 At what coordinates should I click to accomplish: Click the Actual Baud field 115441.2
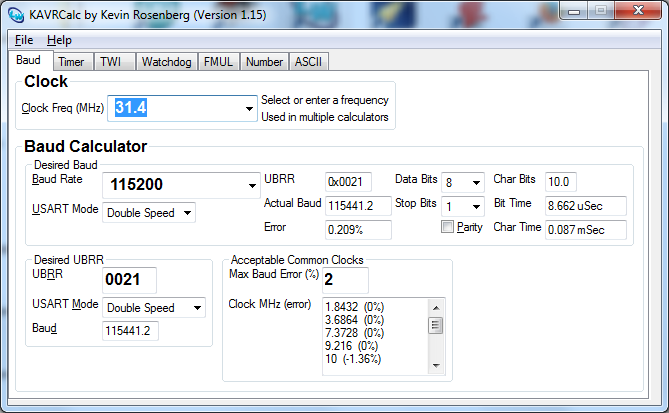tap(358, 206)
